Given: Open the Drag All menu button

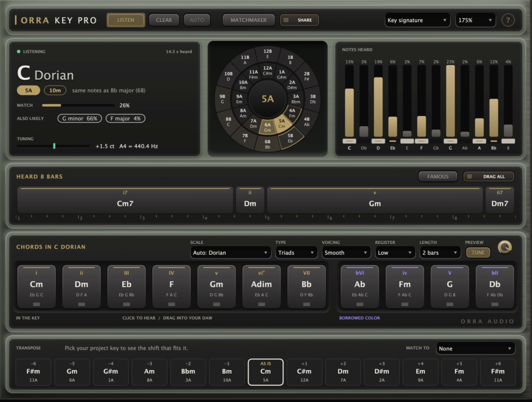Looking at the screenshot, I should (489, 177).
